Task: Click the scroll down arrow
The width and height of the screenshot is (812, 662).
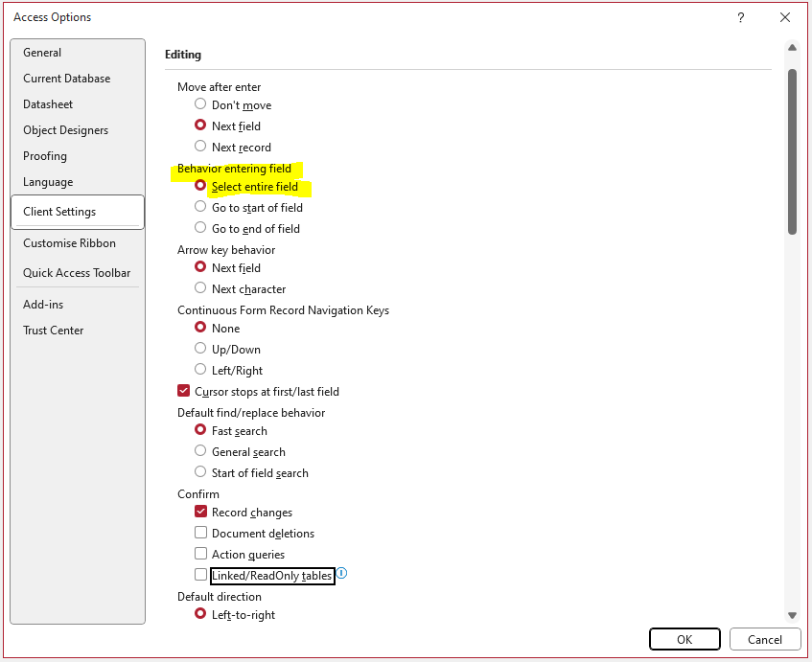Action: [x=792, y=615]
